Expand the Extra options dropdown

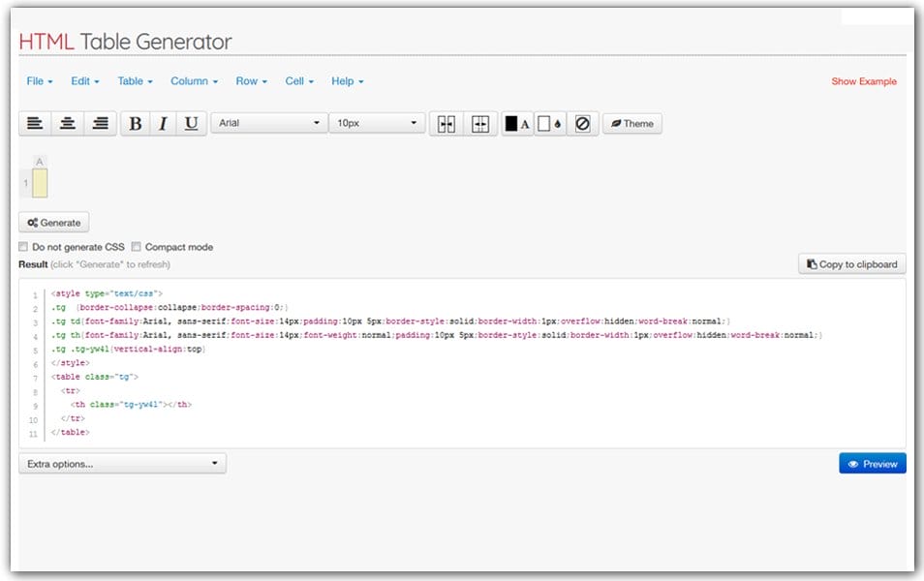(122, 463)
